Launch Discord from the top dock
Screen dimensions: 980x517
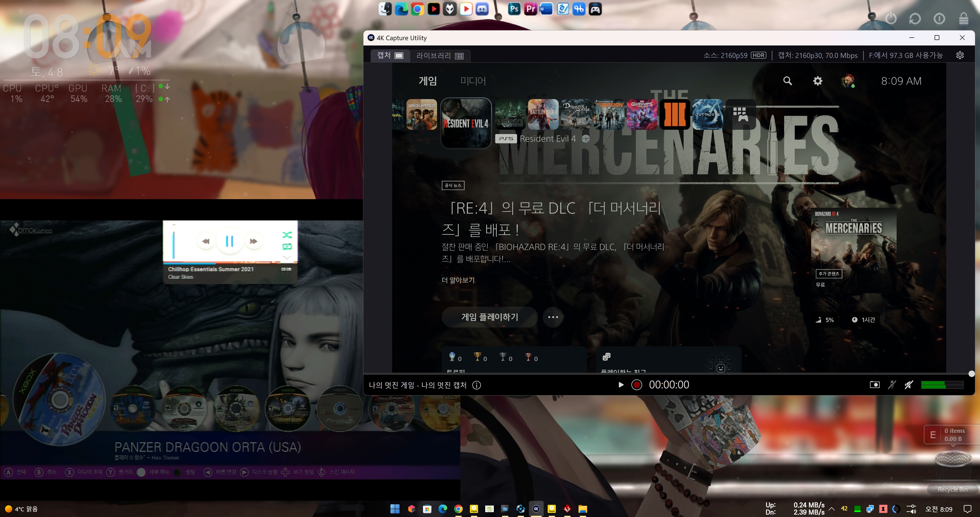tap(482, 9)
